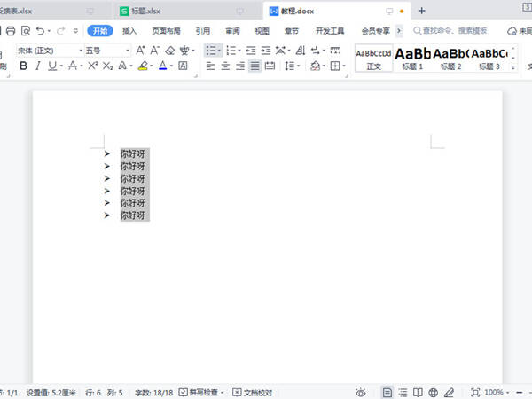Image resolution: width=532 pixels, height=399 pixels.
Task: Select justify alignment
Action: point(254,66)
